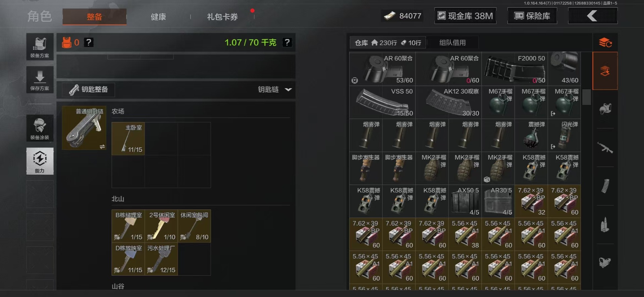Image resolution: width=644 pixels, height=297 pixels.
Task: Click the 保存方案 save loadout icon
Action: coord(40,80)
